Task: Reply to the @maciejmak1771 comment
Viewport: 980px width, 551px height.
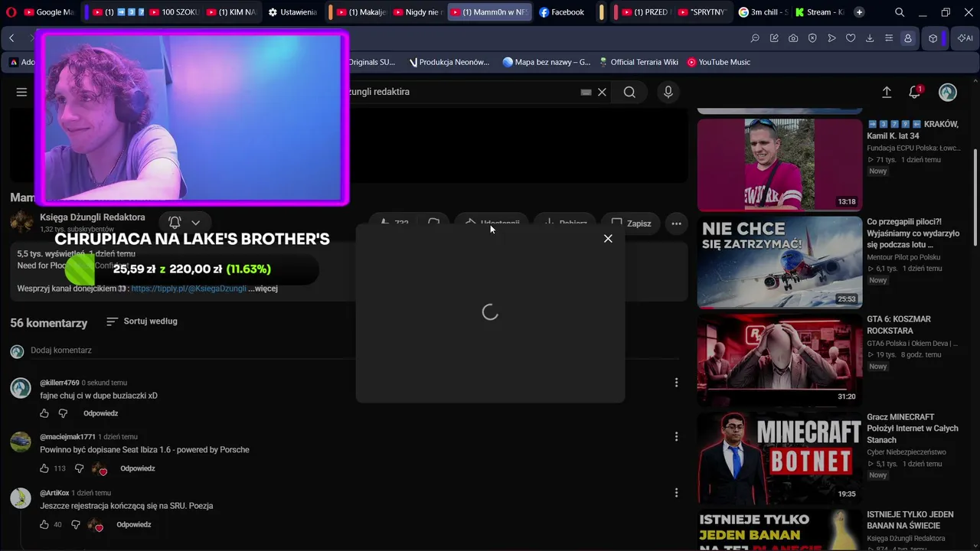Action: coord(137,468)
